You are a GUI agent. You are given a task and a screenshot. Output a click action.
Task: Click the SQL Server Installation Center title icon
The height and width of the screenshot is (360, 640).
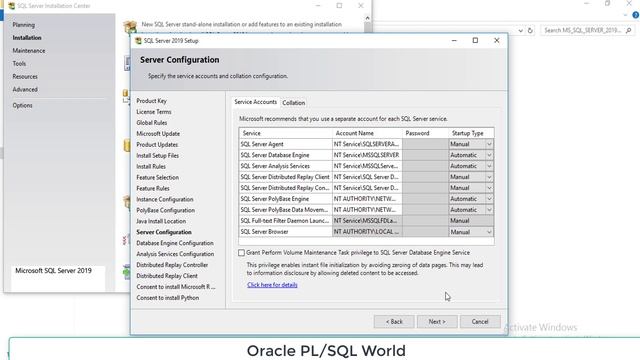[x=11, y=6]
